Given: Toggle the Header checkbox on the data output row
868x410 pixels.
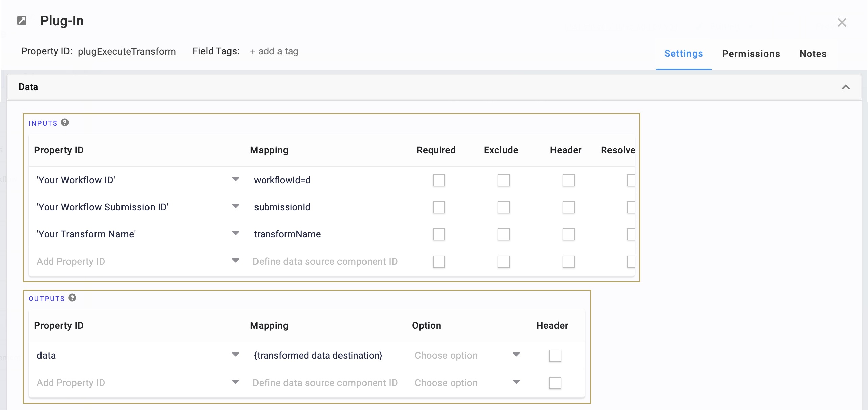Looking at the screenshot, I should [x=555, y=356].
